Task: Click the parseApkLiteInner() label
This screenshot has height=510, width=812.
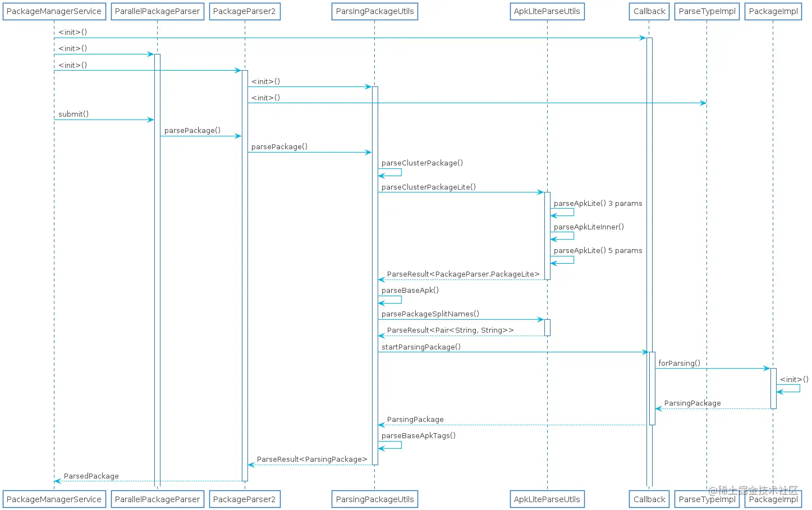Action: pos(589,227)
